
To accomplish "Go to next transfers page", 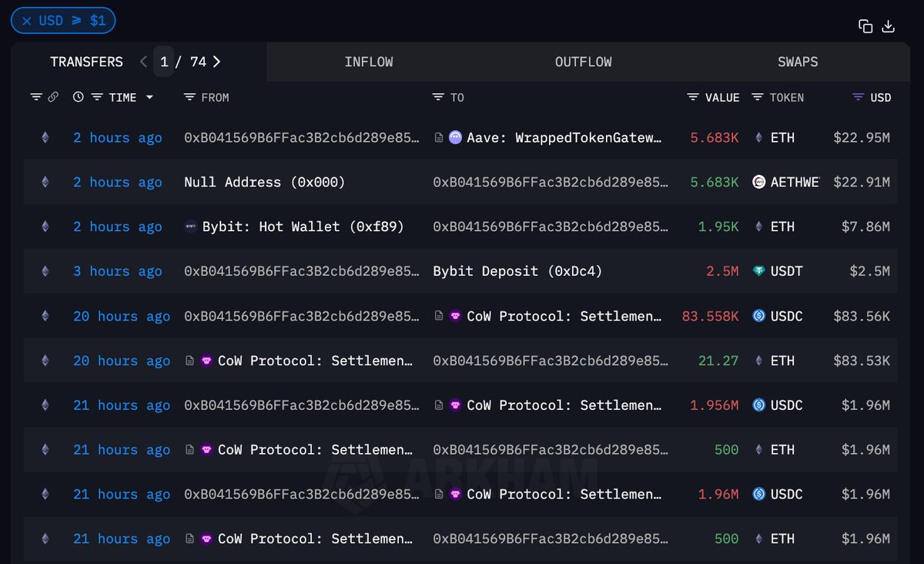I will click(x=216, y=62).
